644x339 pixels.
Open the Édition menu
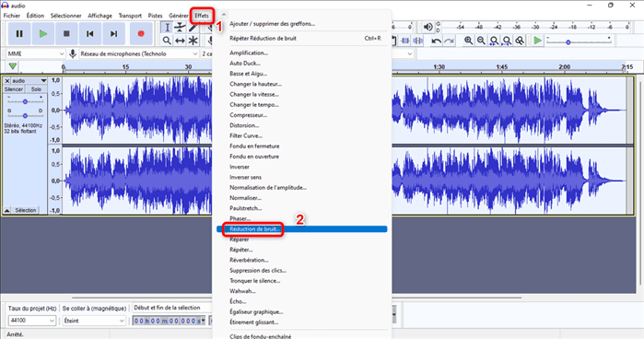coord(35,16)
